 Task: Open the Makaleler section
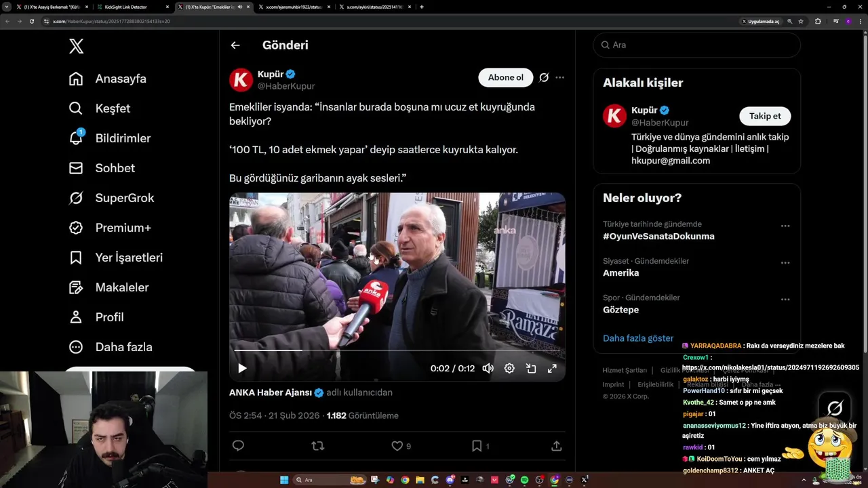coord(108,287)
